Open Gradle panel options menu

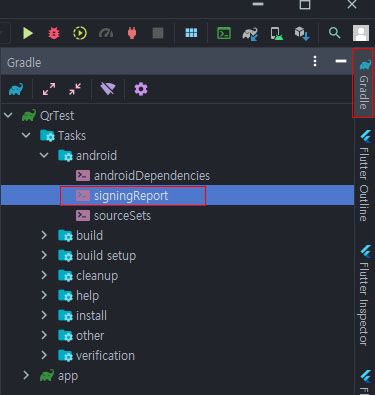pos(315,61)
